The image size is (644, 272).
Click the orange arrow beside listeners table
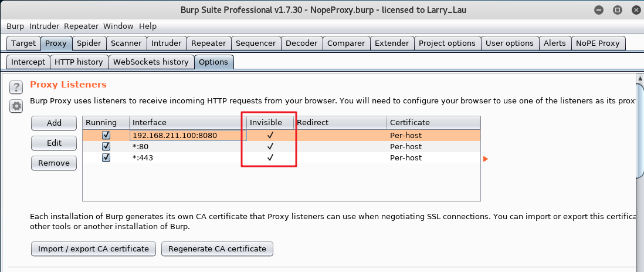coord(486,159)
